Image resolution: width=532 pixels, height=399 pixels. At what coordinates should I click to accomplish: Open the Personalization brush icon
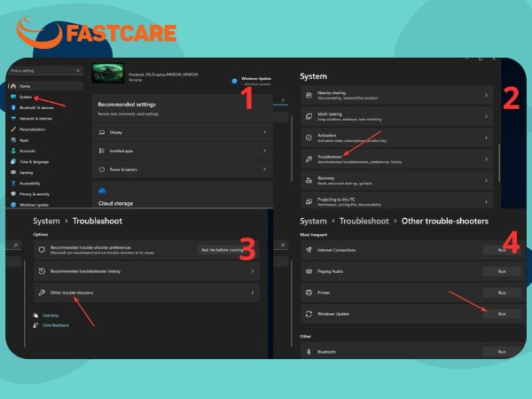tap(13, 129)
